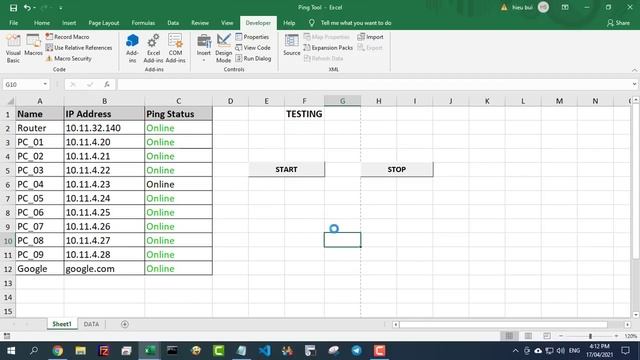The width and height of the screenshot is (640, 360).
Task: Open File Explorer from the taskbar
Action: (x=80, y=351)
